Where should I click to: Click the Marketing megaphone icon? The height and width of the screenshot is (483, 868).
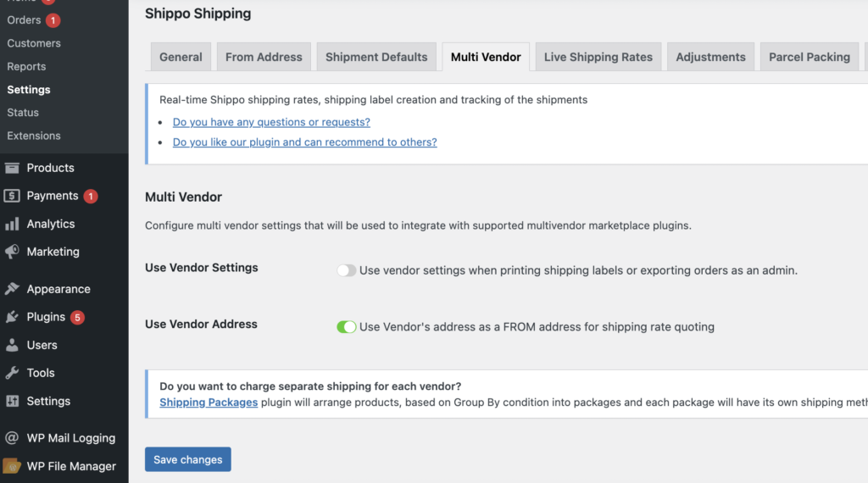click(x=12, y=252)
